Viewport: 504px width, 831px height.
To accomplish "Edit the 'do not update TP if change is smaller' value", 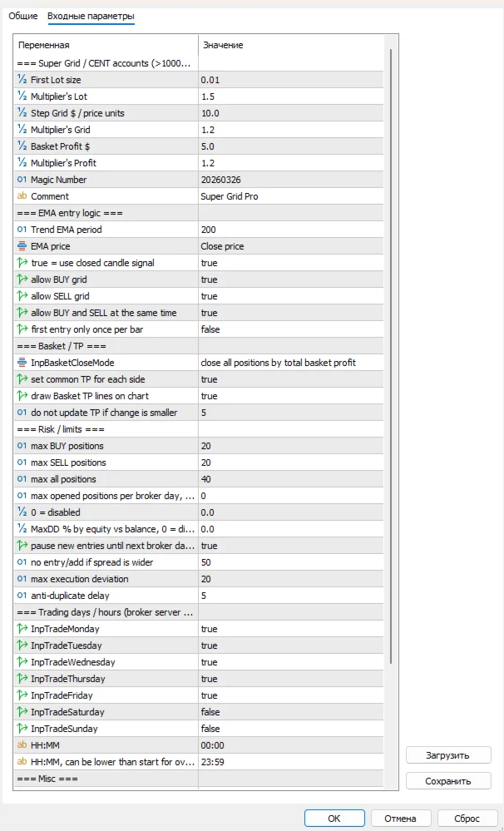I will click(x=290, y=413).
